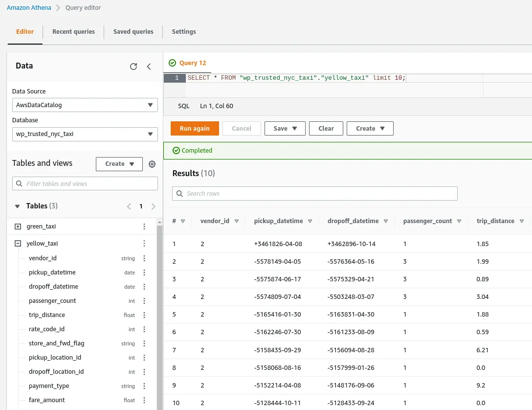
Task: Select the vendor_id column in tree
Action: point(43,258)
